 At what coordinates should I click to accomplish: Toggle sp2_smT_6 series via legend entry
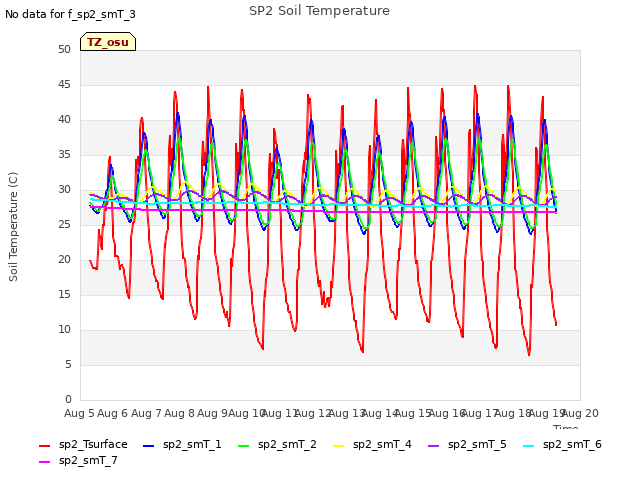click(x=562, y=444)
